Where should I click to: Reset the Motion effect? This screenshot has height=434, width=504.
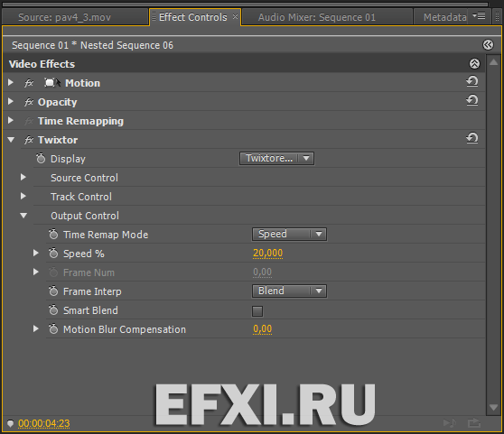point(471,81)
